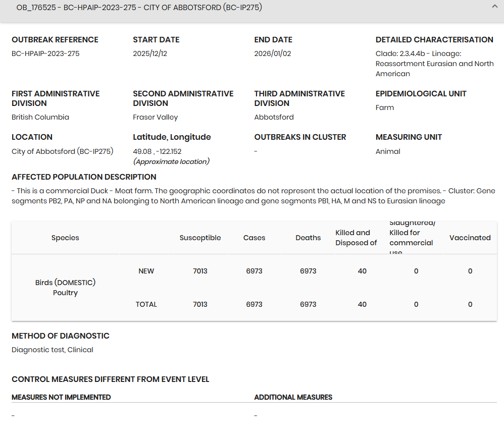This screenshot has width=504, height=441.
Task: Click the NEW row label
Action: click(x=146, y=271)
